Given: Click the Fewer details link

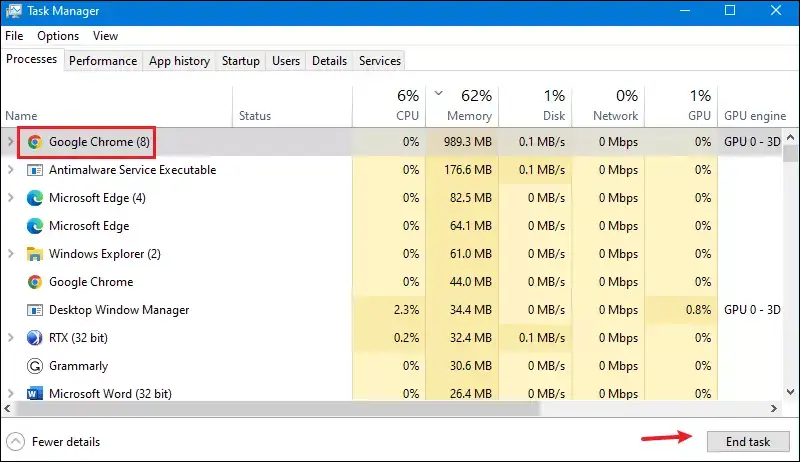Looking at the screenshot, I should [66, 442].
